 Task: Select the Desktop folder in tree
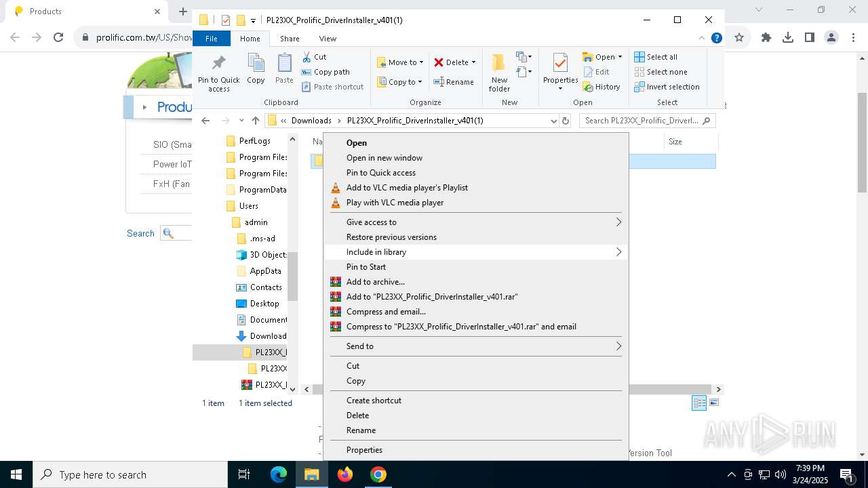pos(256,304)
